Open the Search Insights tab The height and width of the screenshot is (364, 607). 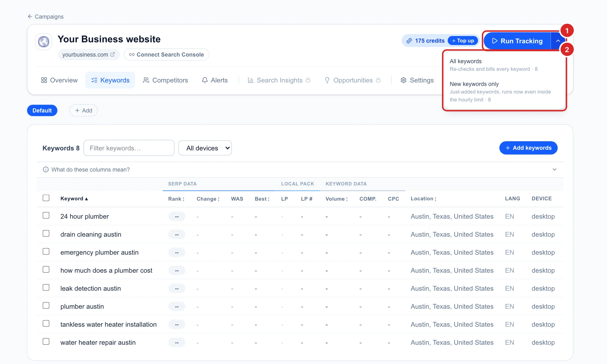[279, 80]
